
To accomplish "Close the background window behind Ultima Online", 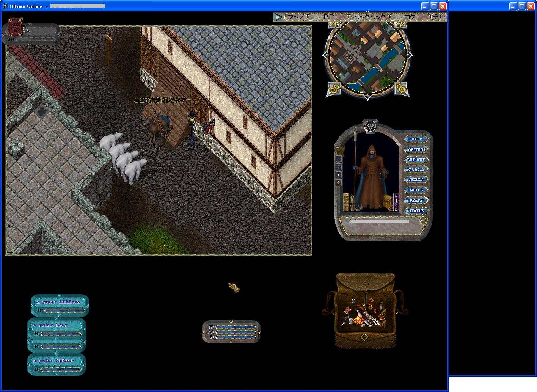I will (531, 6).
